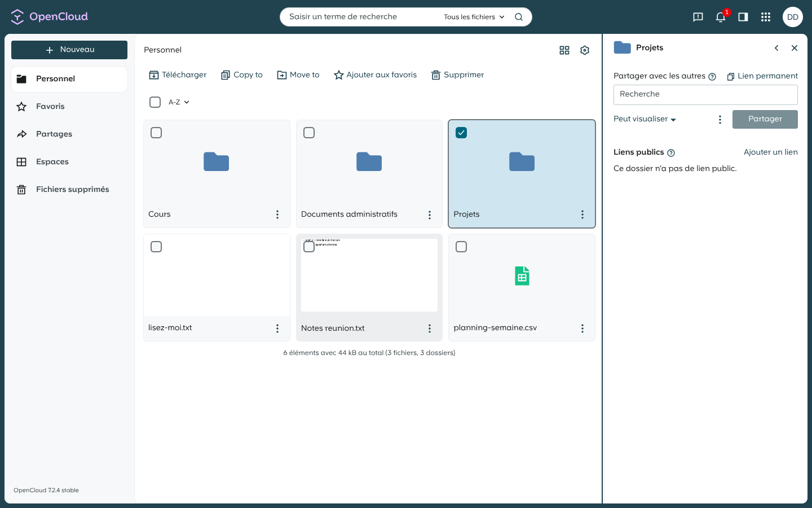Open the three-dot menu for Projets

(582, 214)
